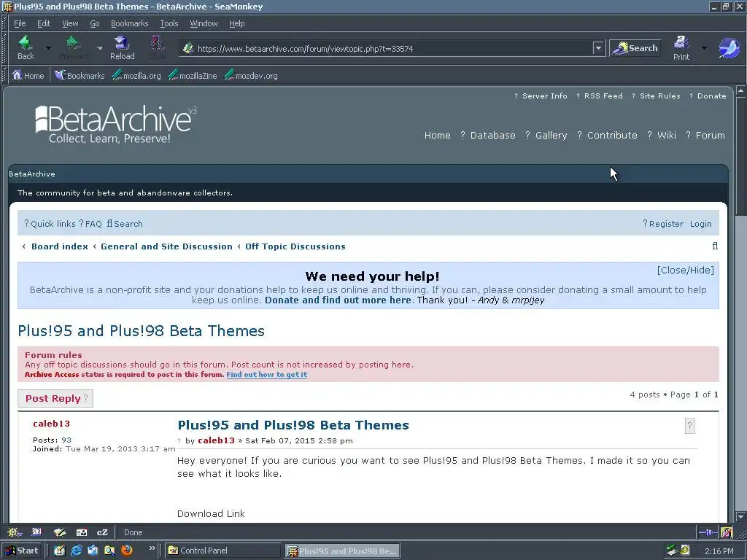
Task: Open the Database nav link
Action: (492, 135)
